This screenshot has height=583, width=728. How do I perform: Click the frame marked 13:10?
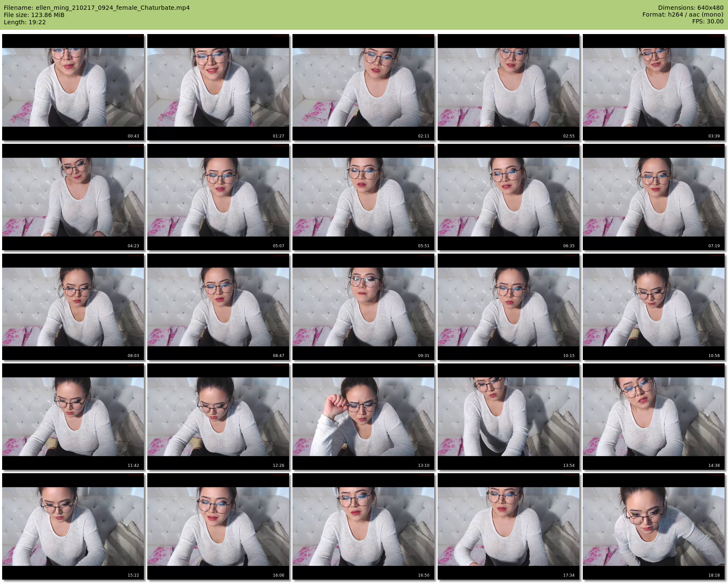point(364,417)
